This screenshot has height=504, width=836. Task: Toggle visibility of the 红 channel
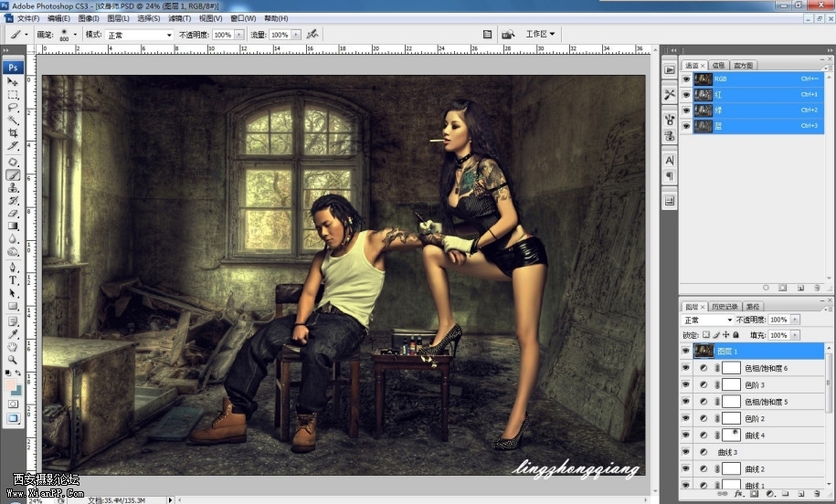click(686, 94)
